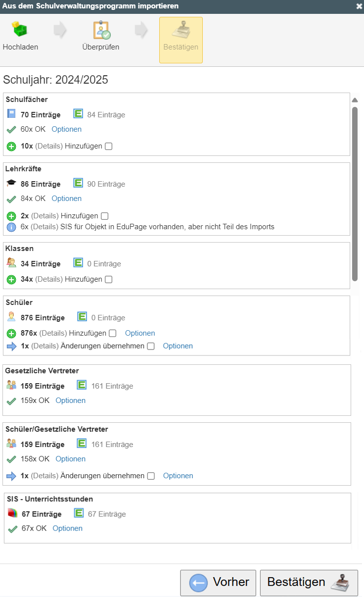The width and height of the screenshot is (364, 601).
Task: Click the Überprüfen clipboard step icon
Action: (x=101, y=31)
